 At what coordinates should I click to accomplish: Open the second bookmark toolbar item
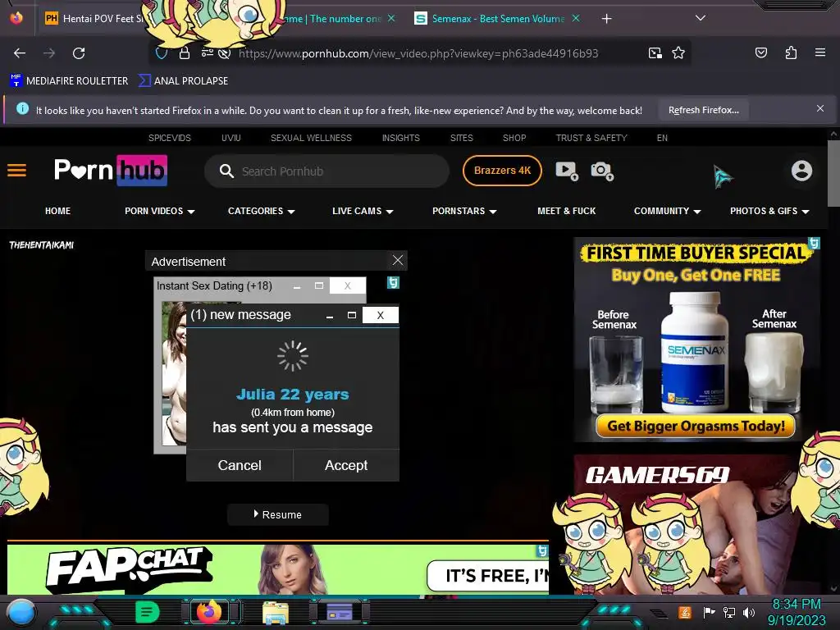click(x=183, y=81)
